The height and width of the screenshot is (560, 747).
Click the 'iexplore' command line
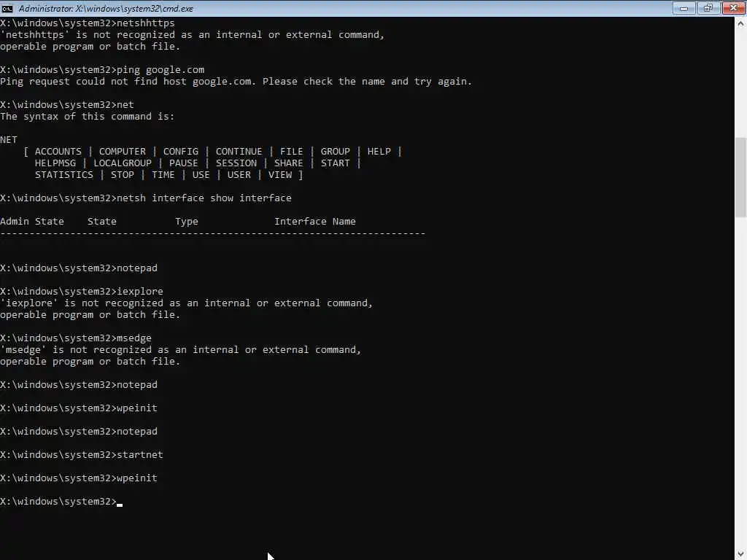(x=82, y=292)
